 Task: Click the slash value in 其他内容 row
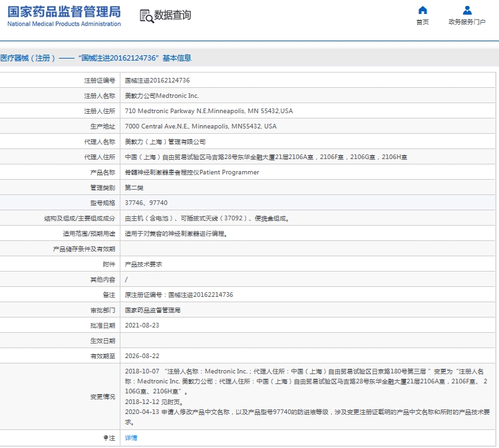(126, 280)
